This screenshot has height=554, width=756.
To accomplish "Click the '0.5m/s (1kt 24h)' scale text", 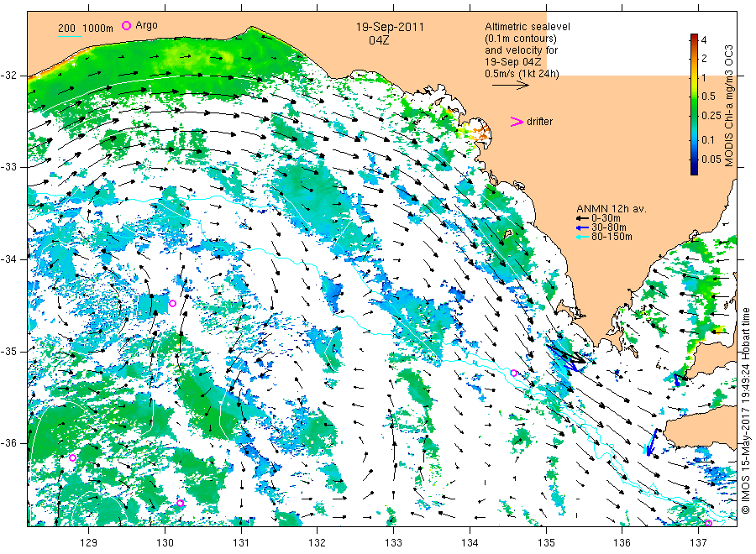I will tap(522, 74).
